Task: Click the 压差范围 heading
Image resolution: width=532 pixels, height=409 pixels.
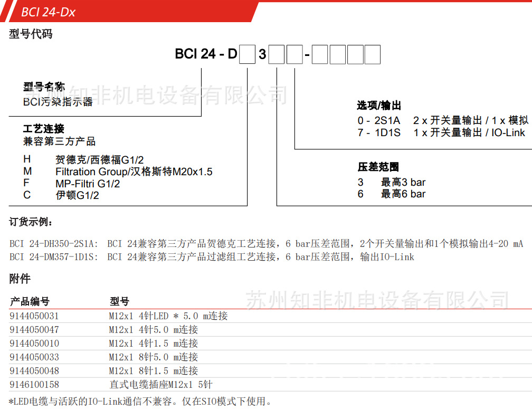Action: click(x=378, y=167)
